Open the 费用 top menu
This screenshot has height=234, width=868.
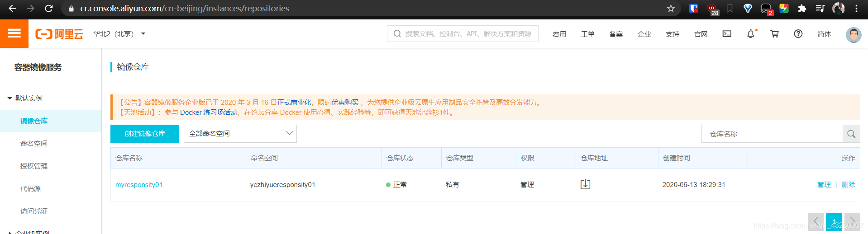click(559, 34)
